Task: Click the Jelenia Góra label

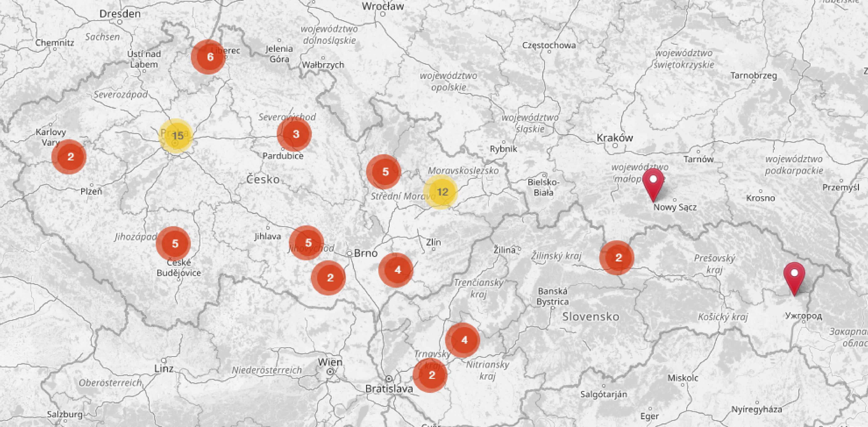Action: tap(279, 54)
